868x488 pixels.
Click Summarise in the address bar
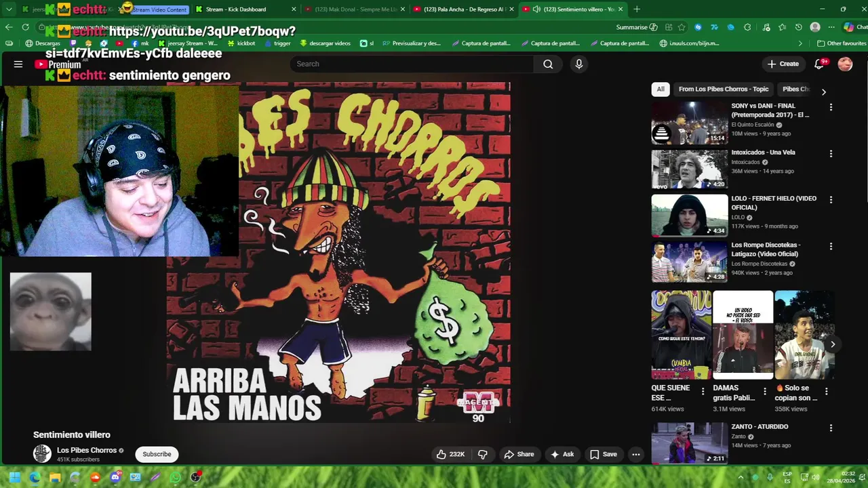[636, 27]
